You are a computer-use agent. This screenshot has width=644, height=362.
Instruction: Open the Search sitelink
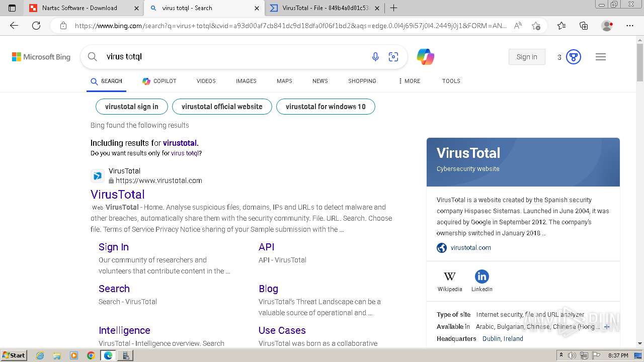(114, 289)
